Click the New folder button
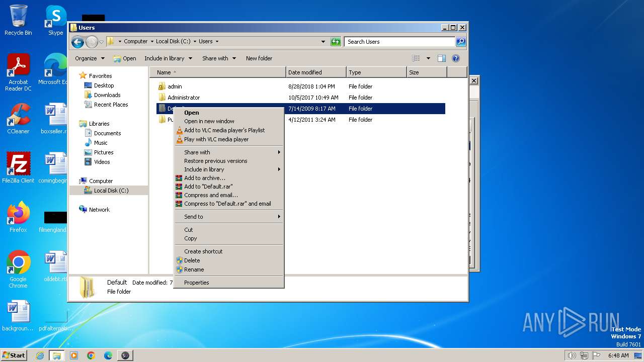This screenshot has width=644, height=362. (259, 58)
